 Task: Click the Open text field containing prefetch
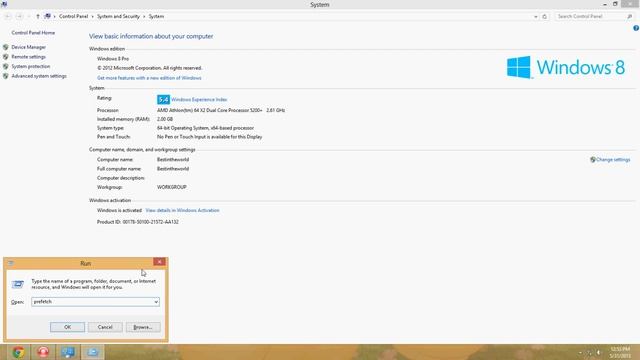pyautogui.click(x=92, y=302)
